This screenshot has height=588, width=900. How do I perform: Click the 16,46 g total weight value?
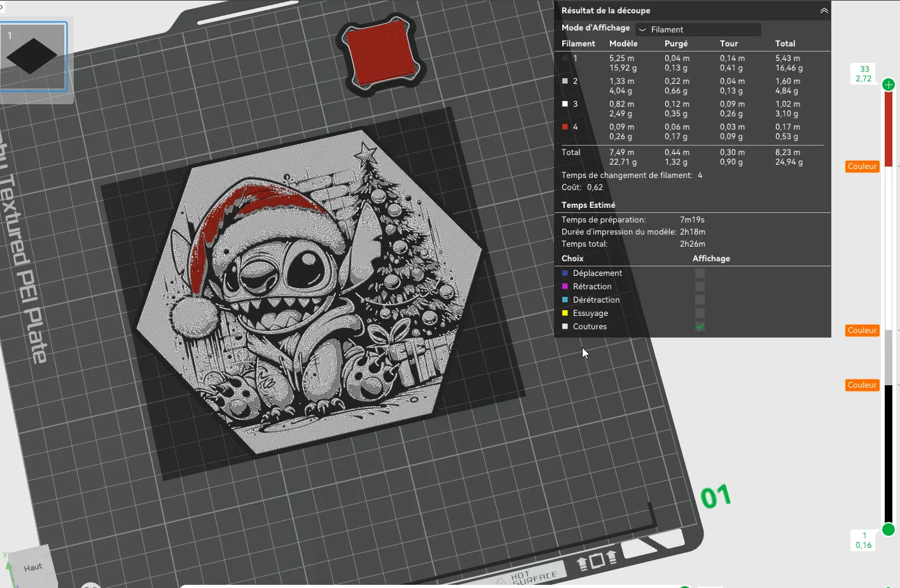789,68
